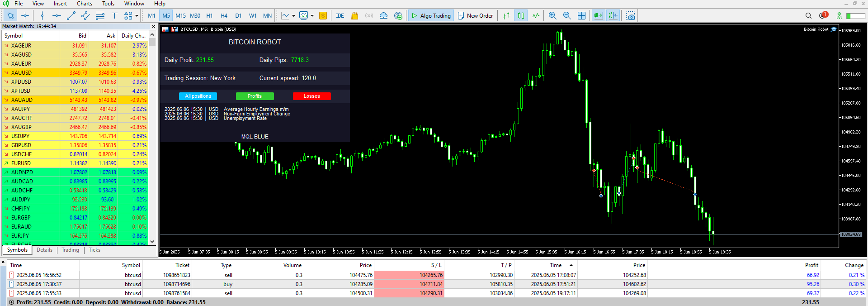Toggle Algo Trading on or off
This screenshot has width=868, height=306.
[431, 16]
